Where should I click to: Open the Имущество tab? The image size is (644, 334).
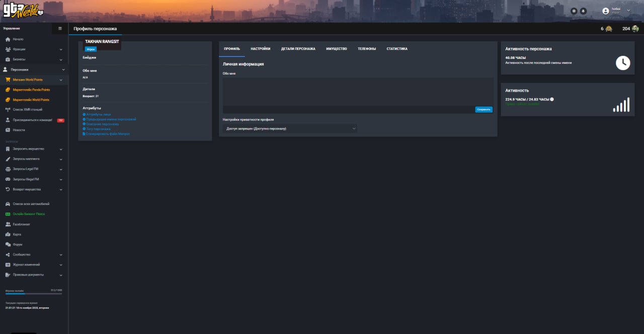click(337, 49)
